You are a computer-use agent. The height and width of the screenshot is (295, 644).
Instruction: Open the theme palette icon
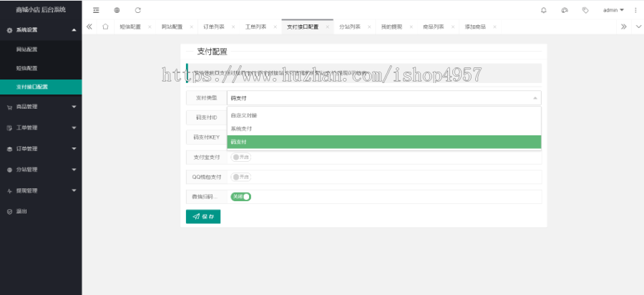(565, 10)
